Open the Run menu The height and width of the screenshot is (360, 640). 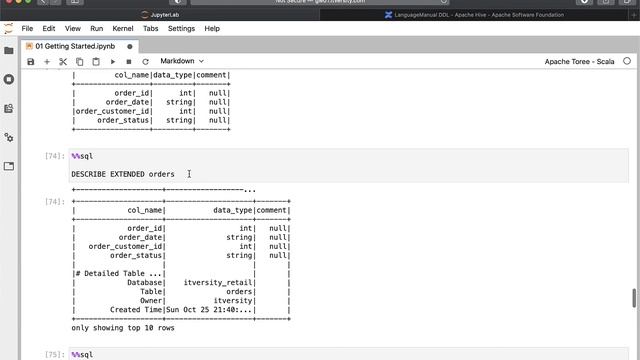pos(96,29)
